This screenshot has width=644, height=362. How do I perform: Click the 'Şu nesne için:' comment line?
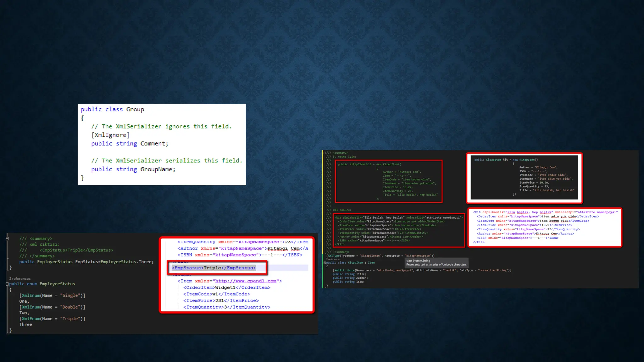pyautogui.click(x=341, y=156)
